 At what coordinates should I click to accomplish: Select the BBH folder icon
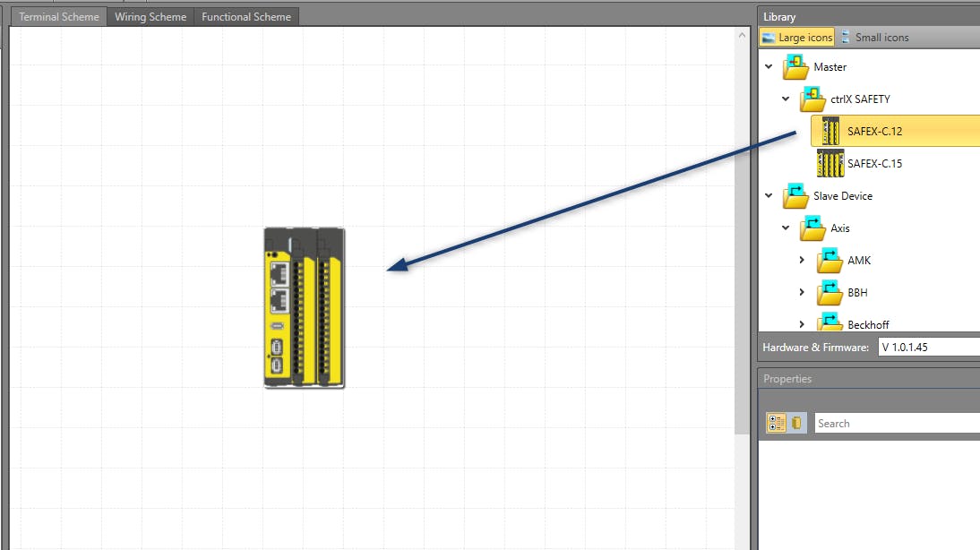tap(830, 293)
